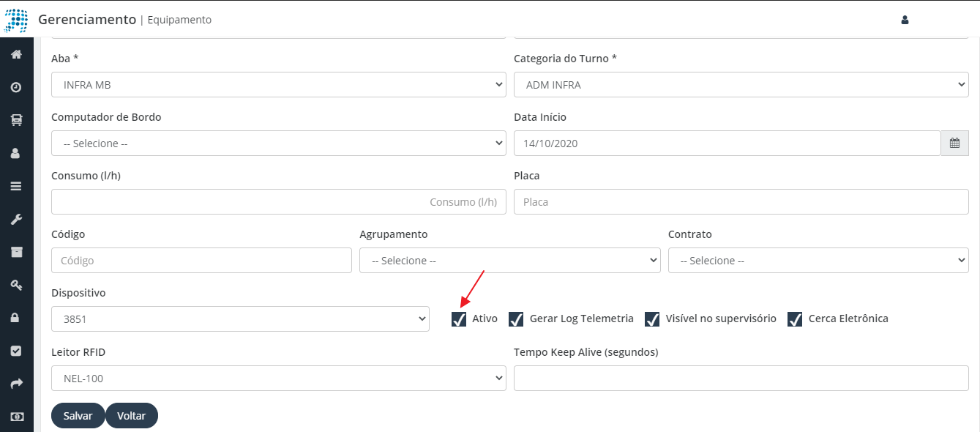980x432 pixels.
Task: Click the wrench icon in sidebar
Action: [x=16, y=219]
